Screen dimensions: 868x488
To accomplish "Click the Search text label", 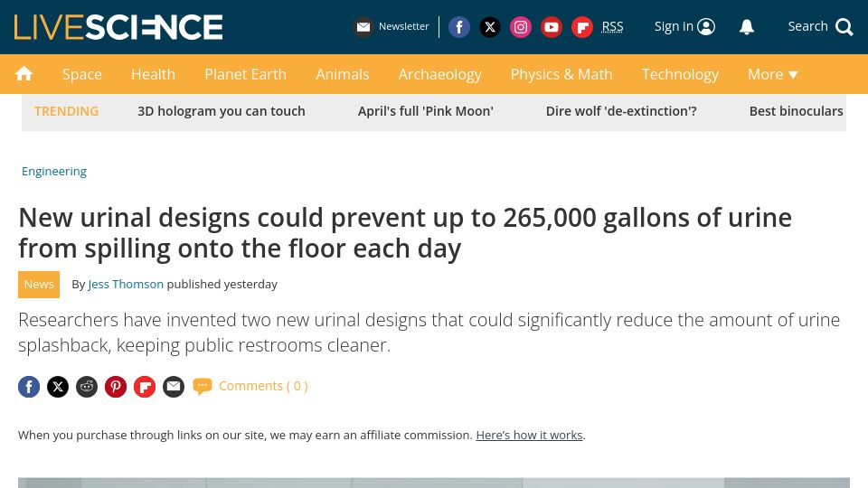I will coord(807,26).
